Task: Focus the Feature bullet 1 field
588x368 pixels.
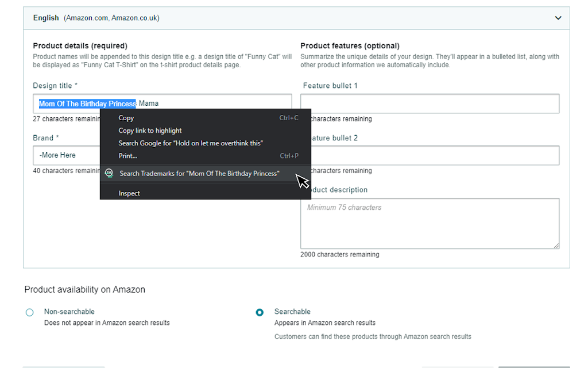Action: point(430,103)
